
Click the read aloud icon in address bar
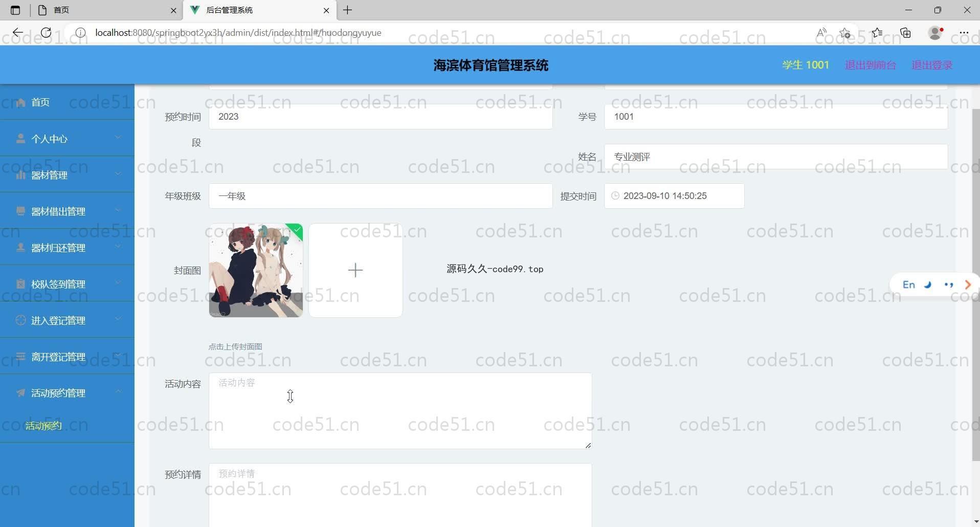click(821, 33)
